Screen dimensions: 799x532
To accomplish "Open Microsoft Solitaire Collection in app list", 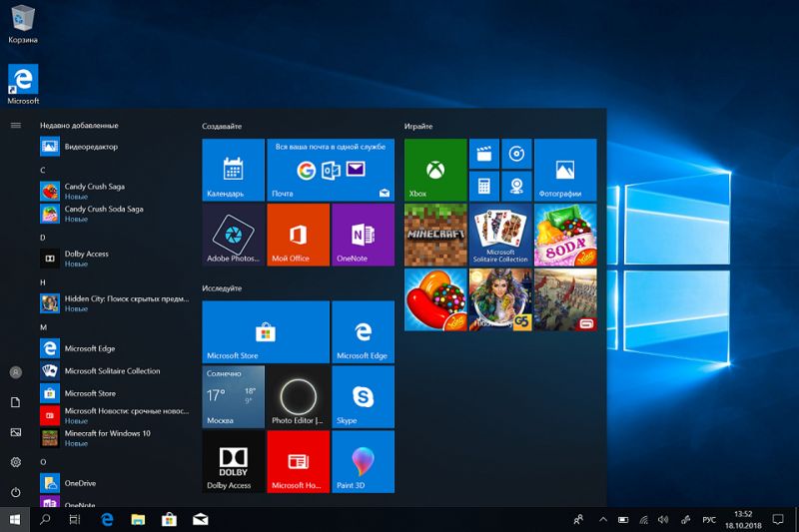I will click(x=116, y=371).
